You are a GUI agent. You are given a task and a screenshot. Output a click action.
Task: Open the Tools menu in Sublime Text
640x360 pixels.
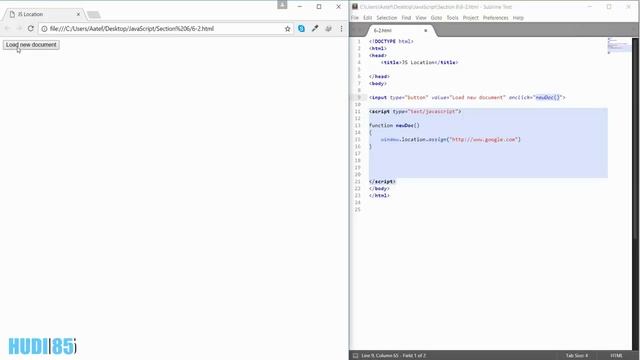coord(452,18)
